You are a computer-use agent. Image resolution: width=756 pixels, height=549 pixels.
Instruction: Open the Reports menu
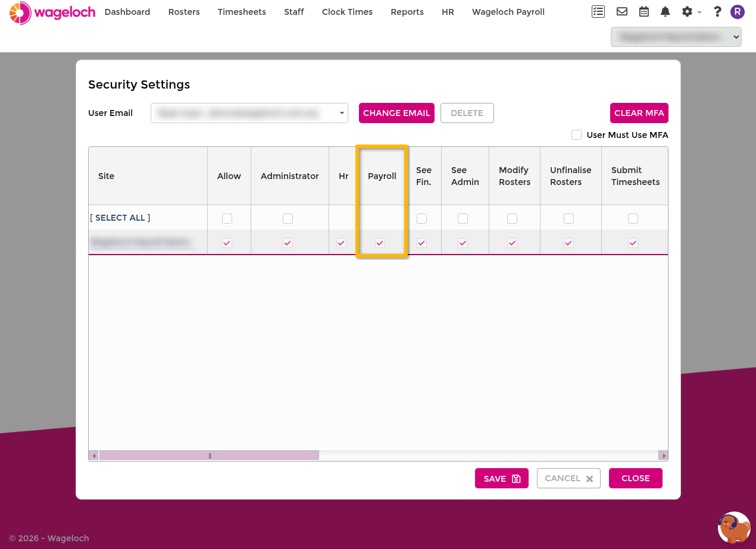(x=407, y=12)
